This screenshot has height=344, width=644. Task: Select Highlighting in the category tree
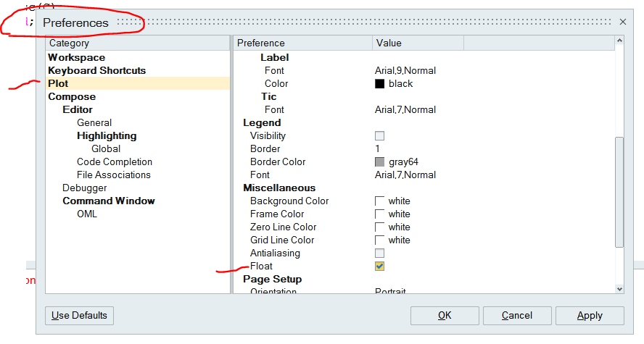pyautogui.click(x=107, y=135)
